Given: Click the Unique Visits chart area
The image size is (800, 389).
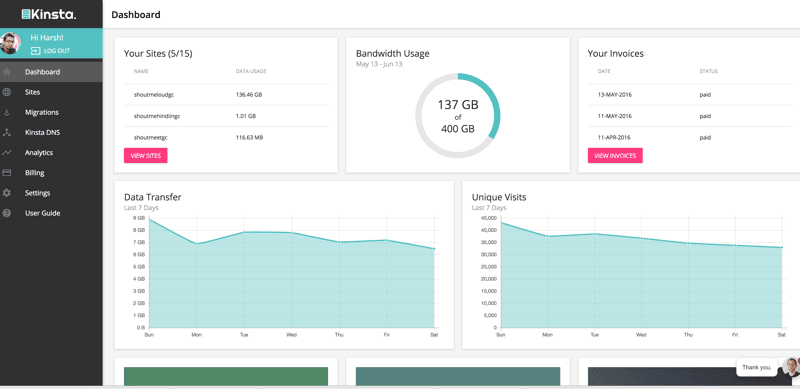Looking at the screenshot, I should click(x=641, y=273).
